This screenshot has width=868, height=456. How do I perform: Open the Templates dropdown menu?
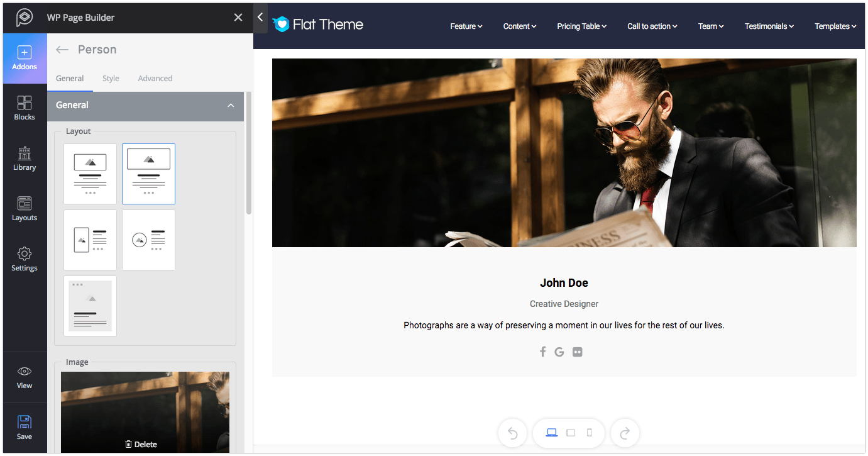coord(836,26)
